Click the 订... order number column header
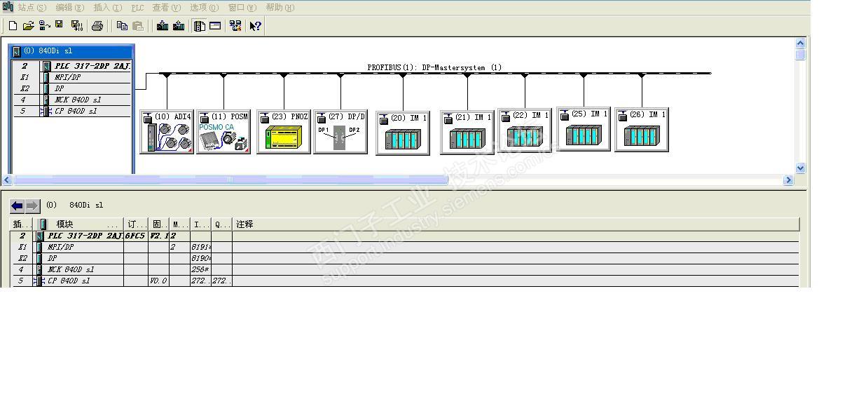Viewport: 868px width, 404px height. [136, 224]
